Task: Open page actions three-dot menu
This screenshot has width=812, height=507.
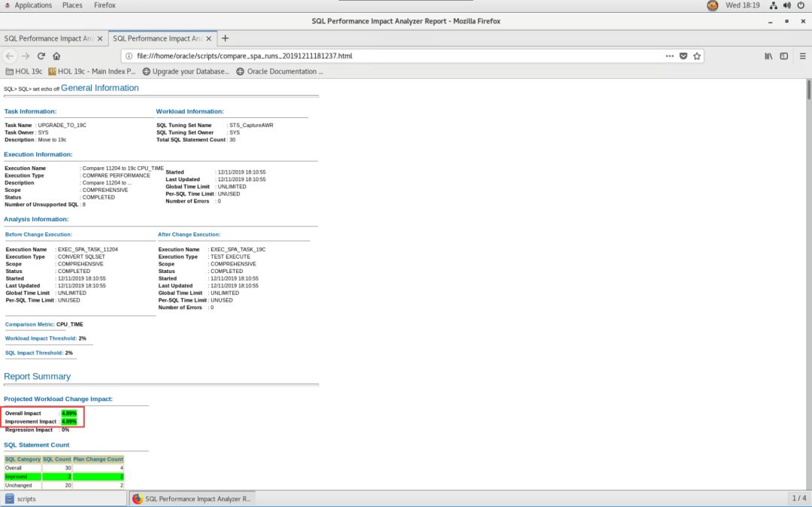Action: click(x=670, y=56)
